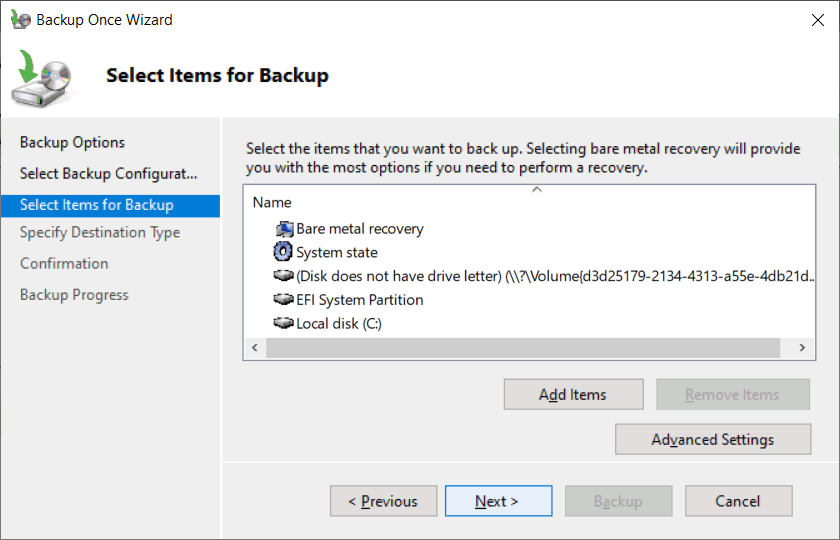Select the EFI System Partition entry
This screenshot has height=540, width=840.
click(359, 299)
